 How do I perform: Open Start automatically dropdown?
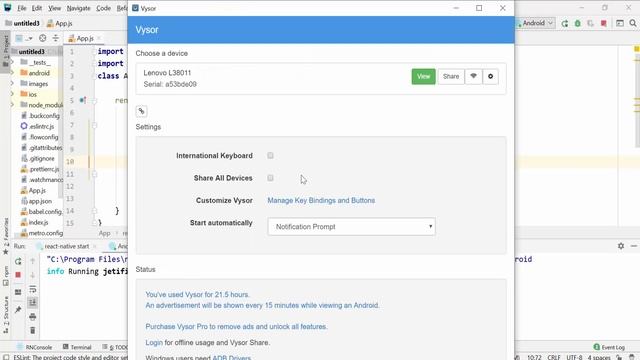[x=351, y=227]
